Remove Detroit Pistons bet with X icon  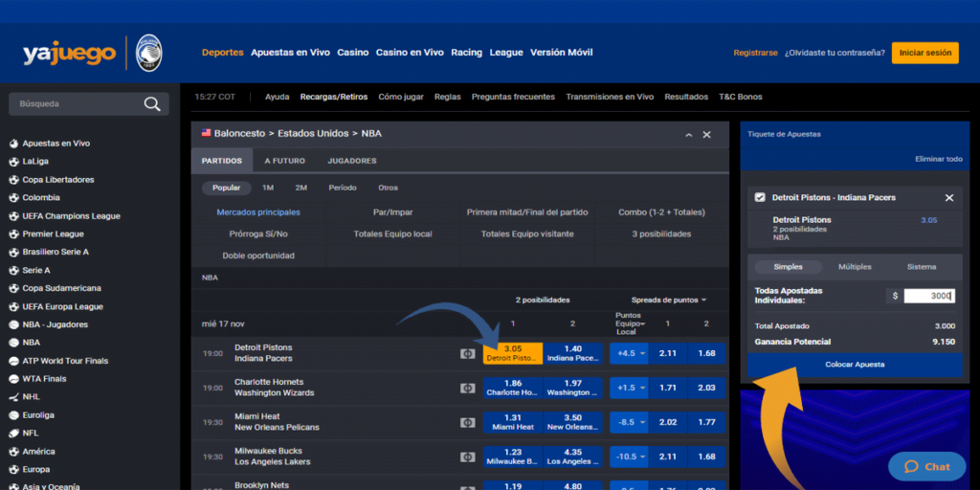(x=949, y=198)
